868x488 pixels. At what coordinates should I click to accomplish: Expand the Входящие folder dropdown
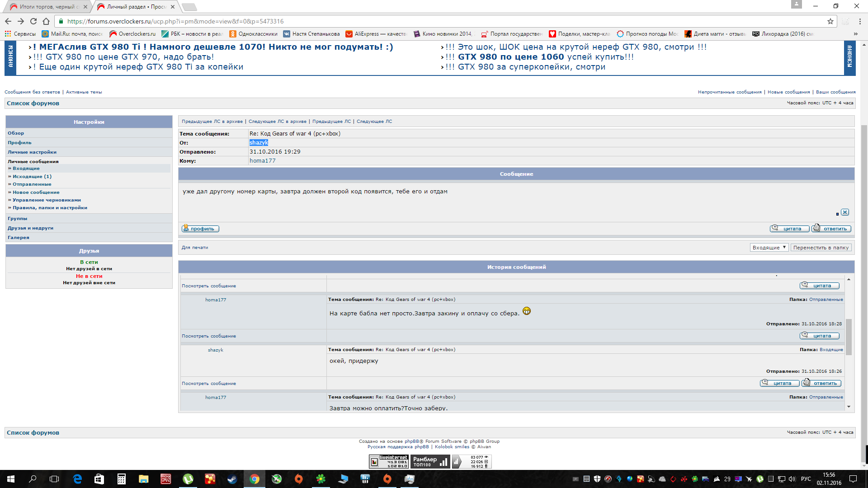tap(769, 248)
